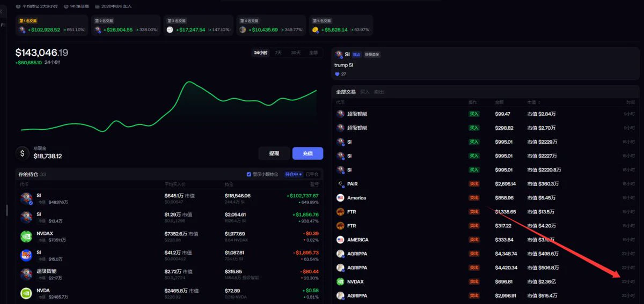
Task: Switch holdings filter to 持仓中
Action: (293, 174)
